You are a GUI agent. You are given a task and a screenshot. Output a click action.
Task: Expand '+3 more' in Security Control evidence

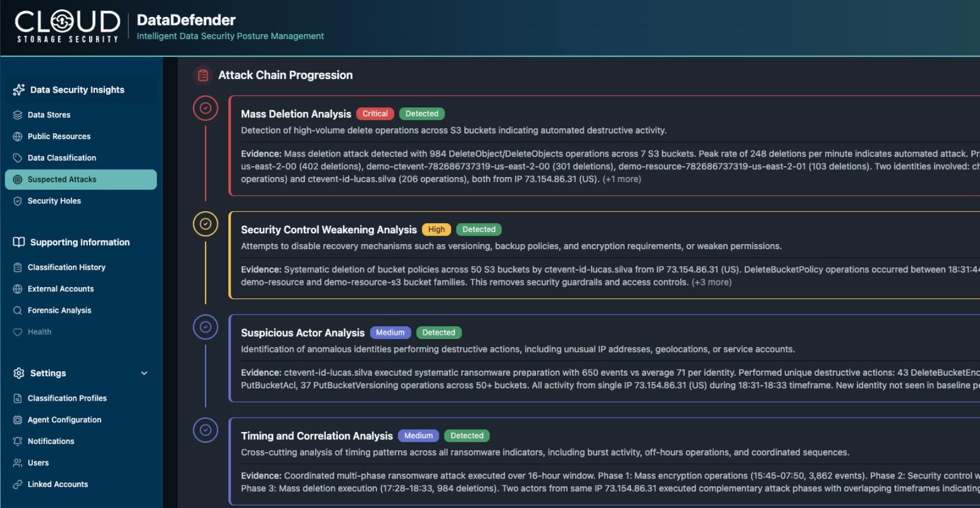tap(711, 282)
